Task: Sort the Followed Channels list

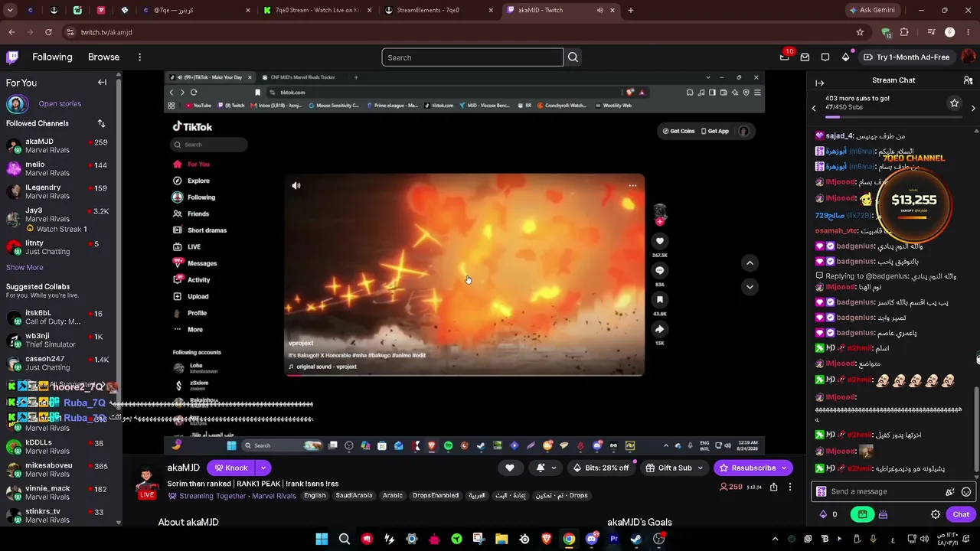Action: (101, 123)
